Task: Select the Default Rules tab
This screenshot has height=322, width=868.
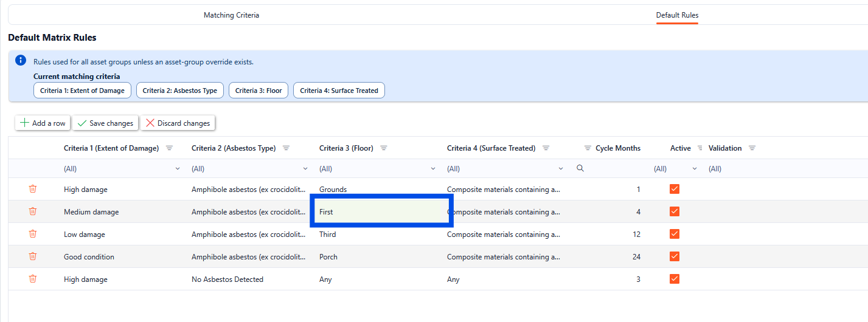Action: pos(677,15)
